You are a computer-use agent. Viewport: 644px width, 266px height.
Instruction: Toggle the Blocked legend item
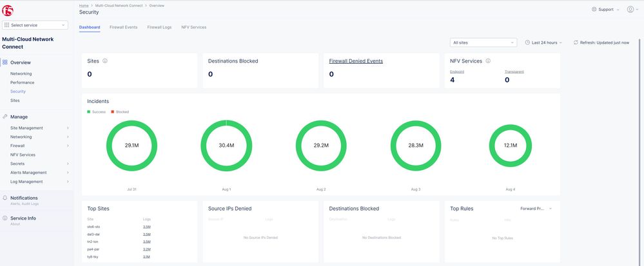[x=119, y=111]
